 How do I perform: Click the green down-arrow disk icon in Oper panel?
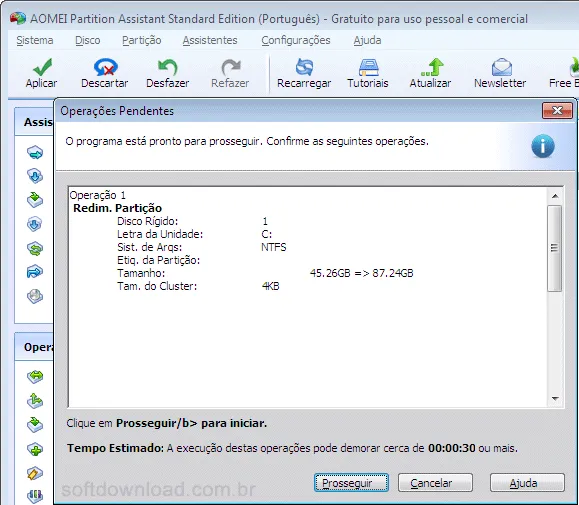[35, 425]
